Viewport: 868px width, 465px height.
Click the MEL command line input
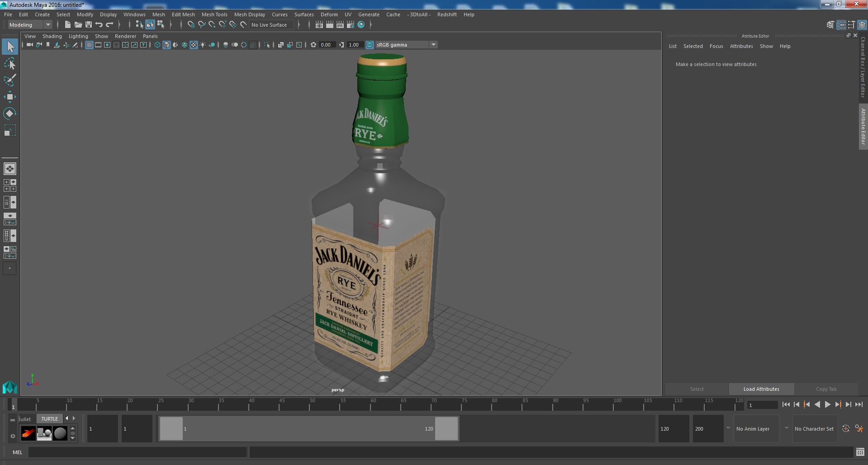[137, 452]
